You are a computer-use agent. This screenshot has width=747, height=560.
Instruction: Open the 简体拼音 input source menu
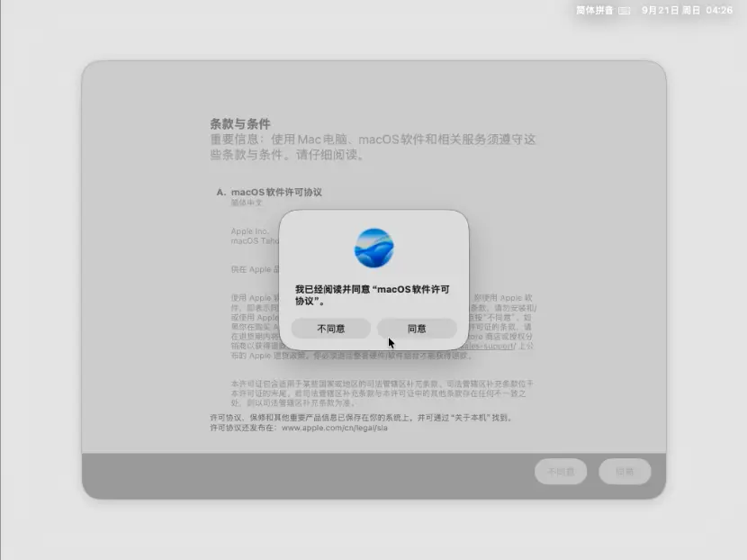(603, 11)
